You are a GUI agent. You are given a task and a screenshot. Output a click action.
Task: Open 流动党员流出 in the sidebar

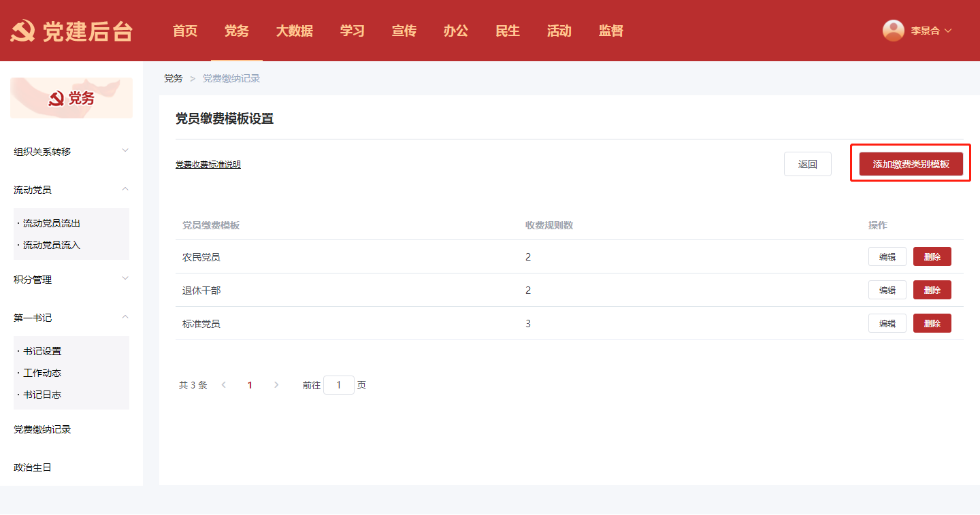pos(52,223)
